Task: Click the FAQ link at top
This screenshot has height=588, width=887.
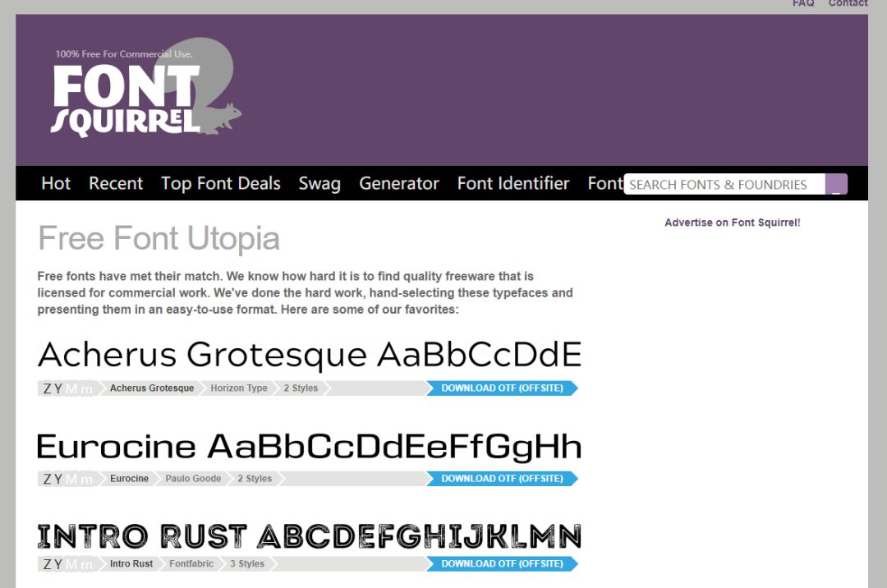Action: [802, 3]
